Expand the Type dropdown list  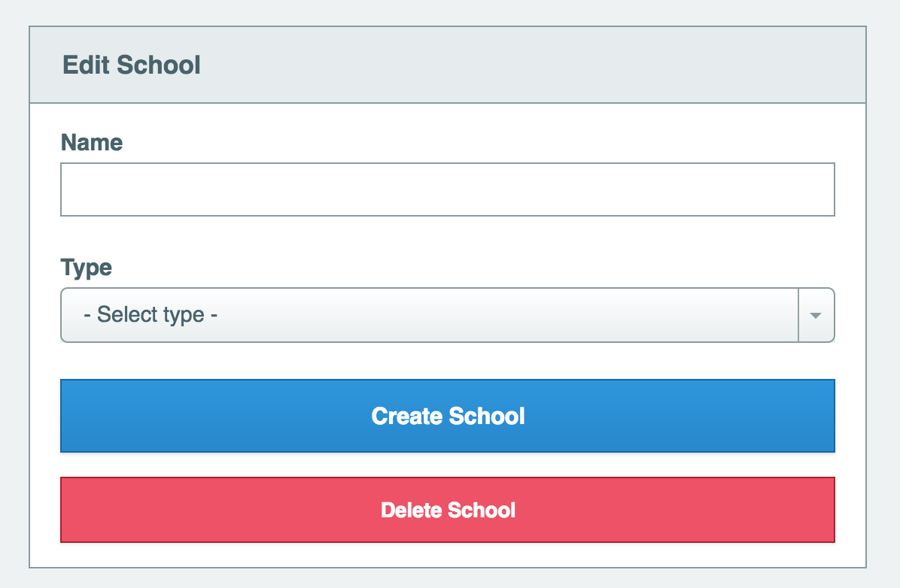coord(448,315)
